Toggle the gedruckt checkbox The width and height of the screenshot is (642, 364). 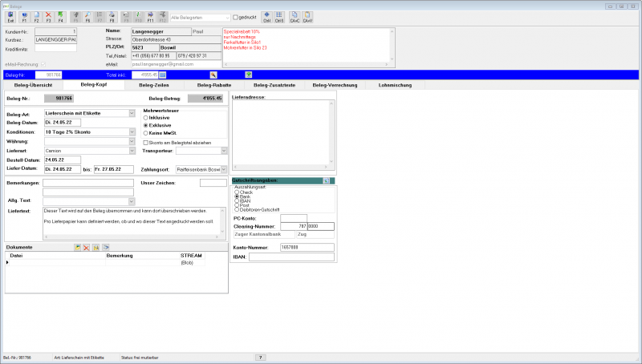click(235, 17)
